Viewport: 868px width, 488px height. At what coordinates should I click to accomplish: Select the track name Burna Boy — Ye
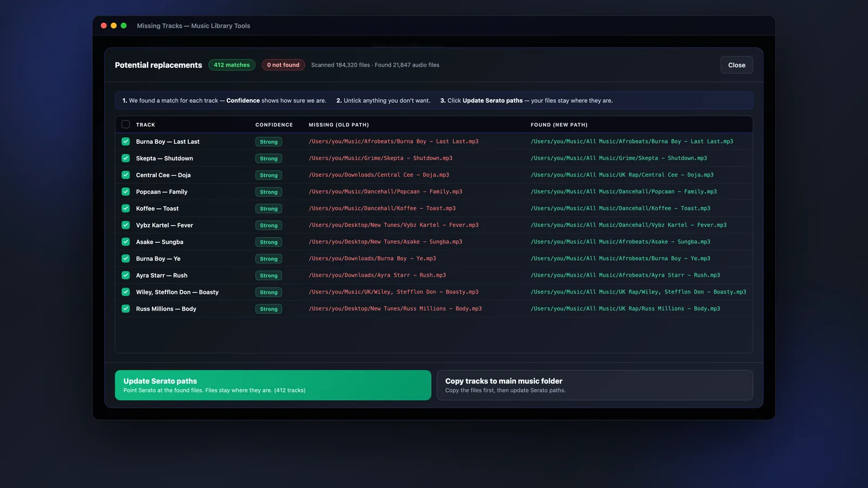pyautogui.click(x=158, y=259)
